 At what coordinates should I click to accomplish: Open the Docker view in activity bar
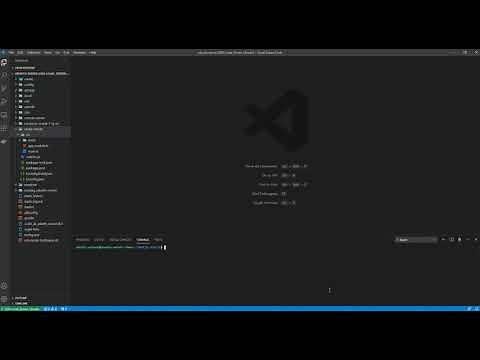pos(4,141)
